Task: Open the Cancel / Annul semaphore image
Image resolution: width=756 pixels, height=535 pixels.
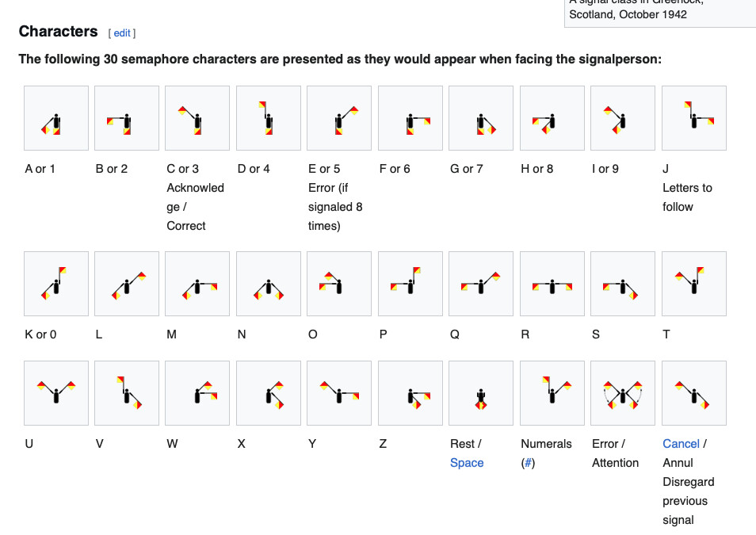Action: click(x=693, y=393)
